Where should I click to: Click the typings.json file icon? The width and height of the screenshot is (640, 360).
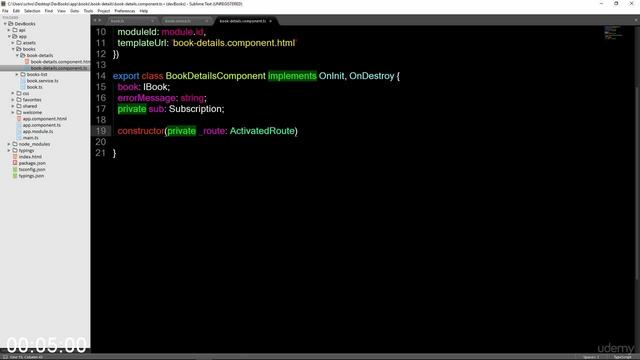pyautogui.click(x=15, y=176)
